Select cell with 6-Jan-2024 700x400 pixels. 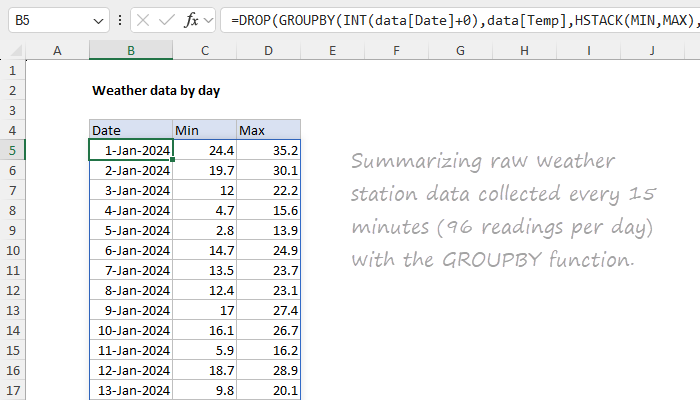pos(131,250)
